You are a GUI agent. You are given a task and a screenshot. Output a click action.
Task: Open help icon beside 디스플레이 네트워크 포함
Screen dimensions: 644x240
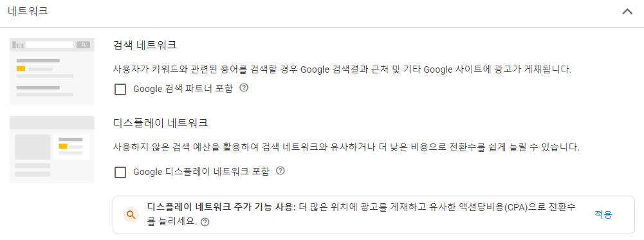click(x=280, y=171)
